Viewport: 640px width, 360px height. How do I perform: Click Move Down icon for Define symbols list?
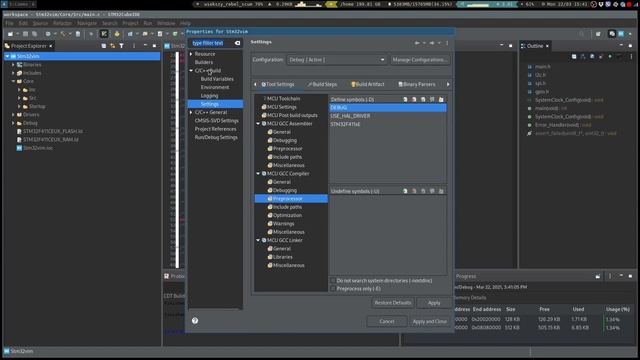pos(441,99)
